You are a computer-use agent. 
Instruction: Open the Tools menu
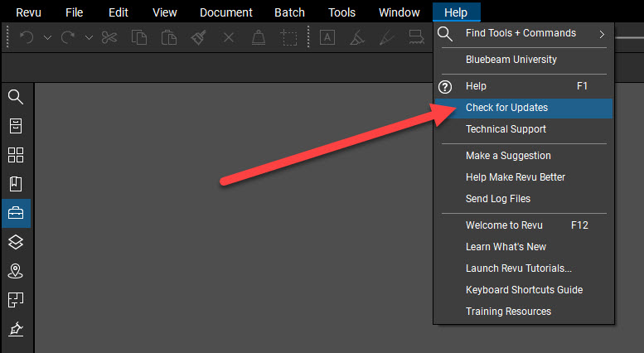pos(341,12)
